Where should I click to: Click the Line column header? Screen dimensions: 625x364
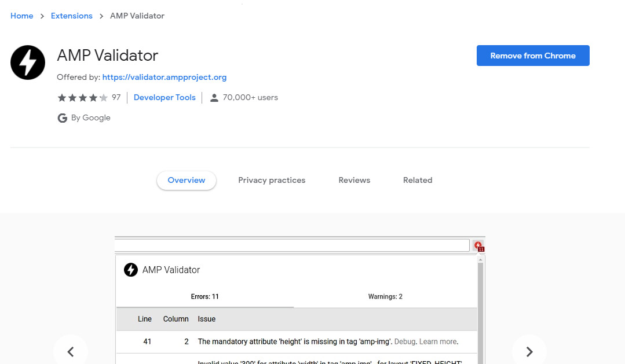coord(145,319)
